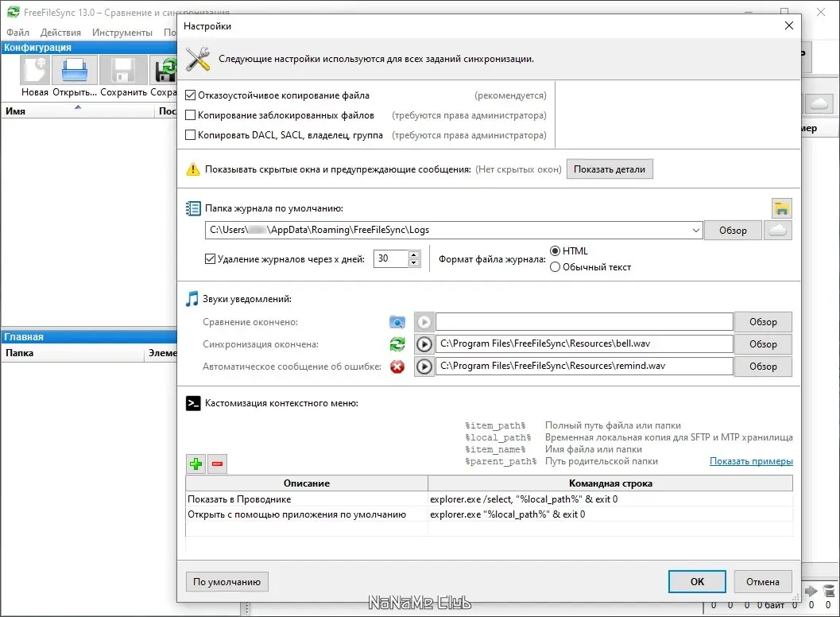
Task: Click empty comparison sound path field
Action: tap(584, 322)
